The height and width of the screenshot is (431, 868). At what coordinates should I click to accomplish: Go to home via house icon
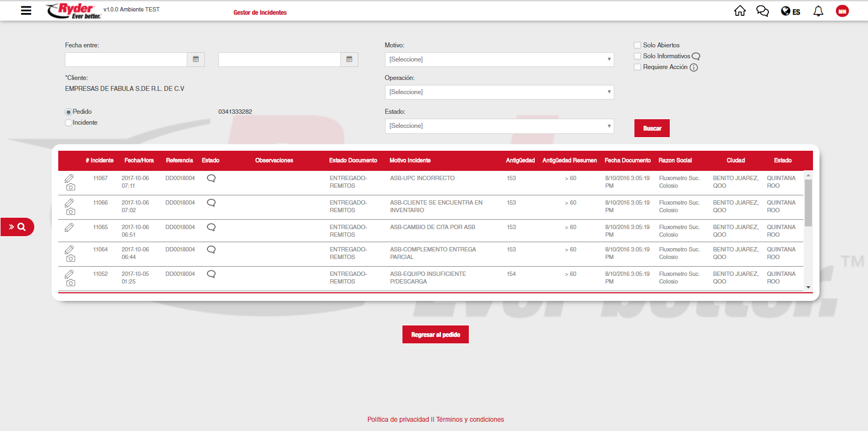(x=739, y=11)
